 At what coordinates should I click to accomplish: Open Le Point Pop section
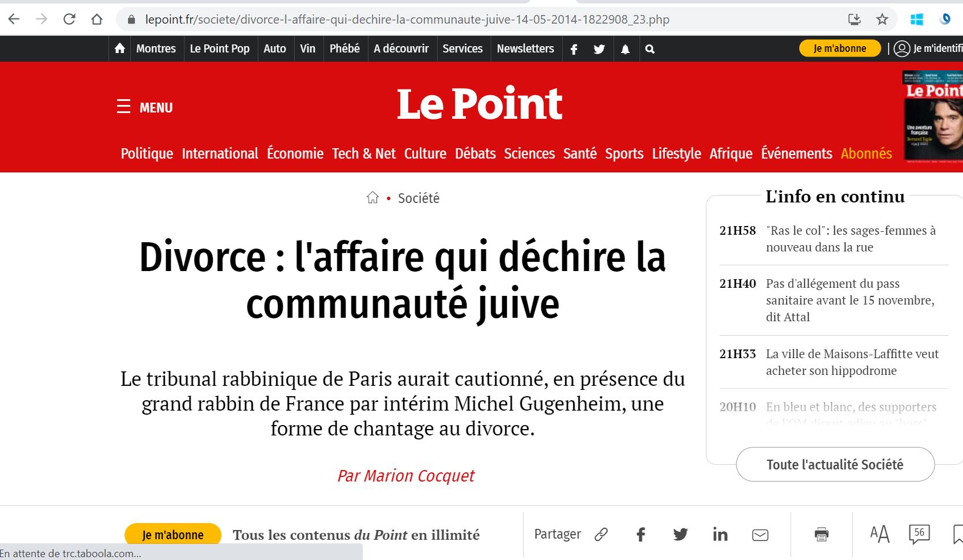(220, 49)
